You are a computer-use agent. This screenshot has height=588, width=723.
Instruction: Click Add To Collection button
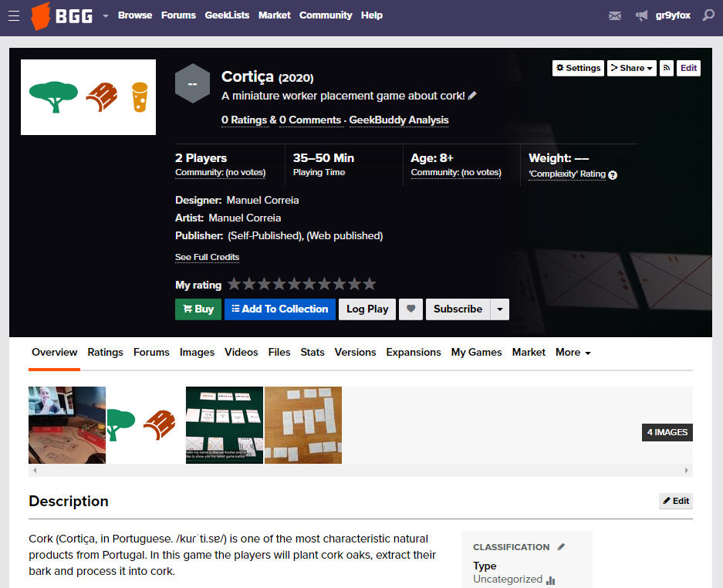[280, 309]
